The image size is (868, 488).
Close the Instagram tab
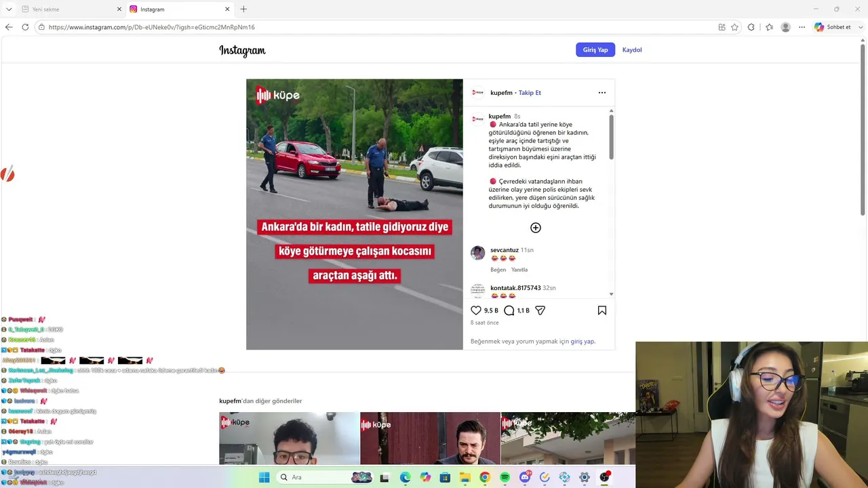point(227,9)
